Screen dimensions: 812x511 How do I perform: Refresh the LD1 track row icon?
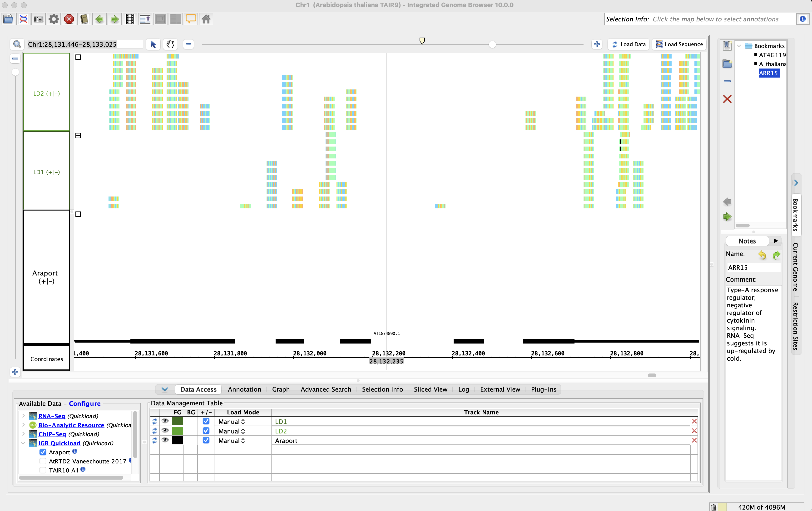point(154,421)
